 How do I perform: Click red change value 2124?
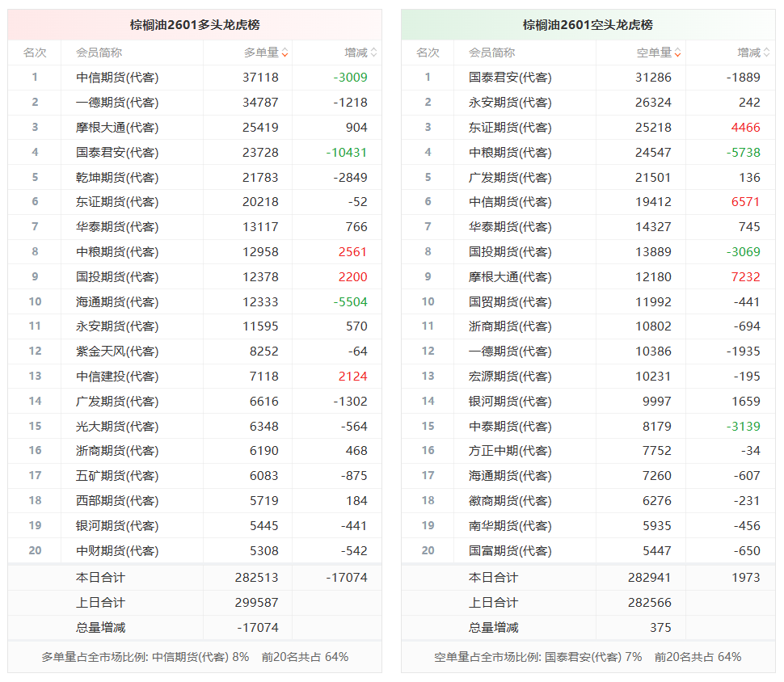point(353,377)
